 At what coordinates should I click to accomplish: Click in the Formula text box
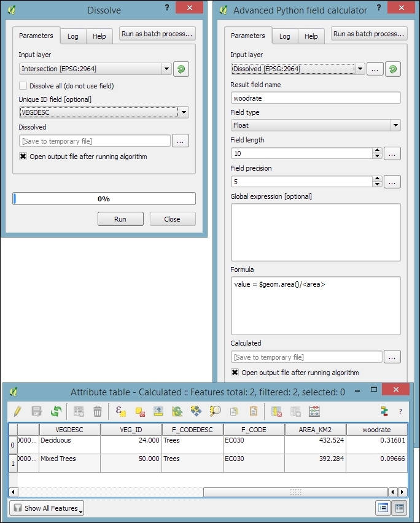coord(316,306)
